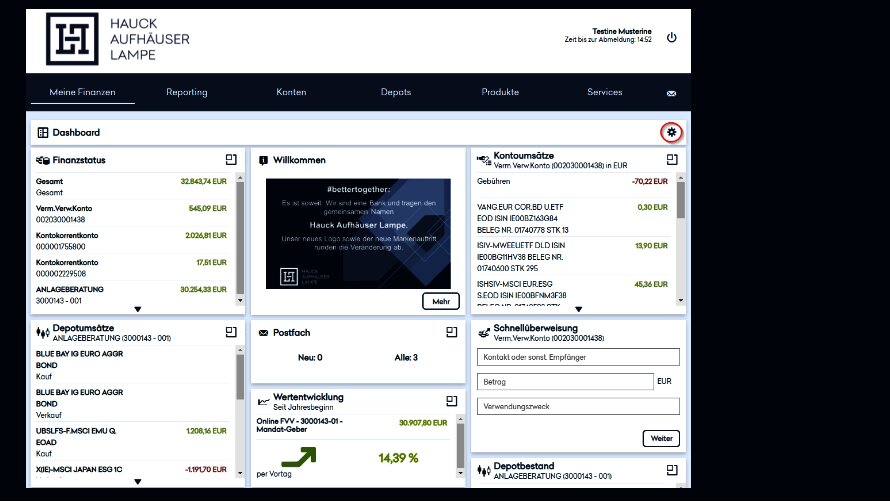Click the logout power icon
Viewport: 890px width, 501px height.
pos(671,37)
